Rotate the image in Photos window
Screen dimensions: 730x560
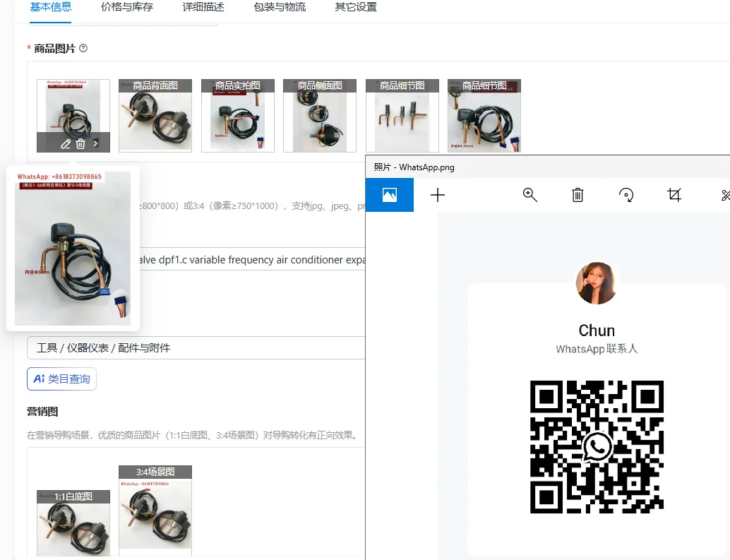(x=626, y=195)
